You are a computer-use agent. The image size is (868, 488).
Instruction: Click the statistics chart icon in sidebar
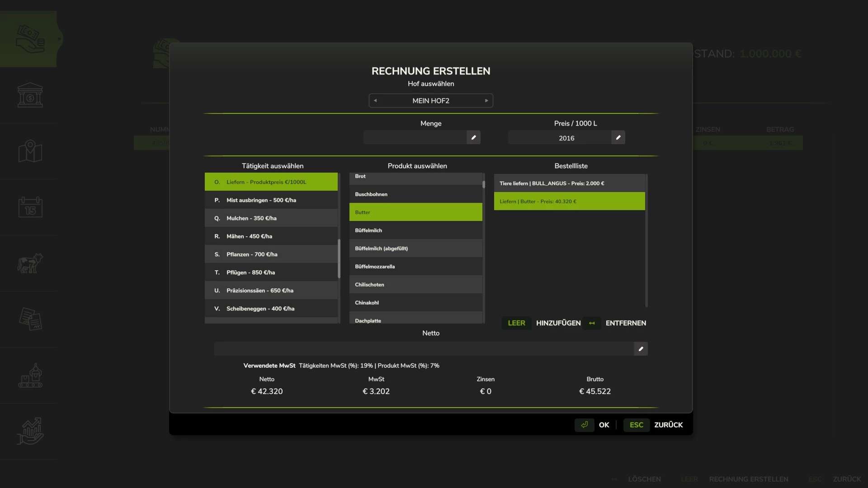click(x=29, y=431)
